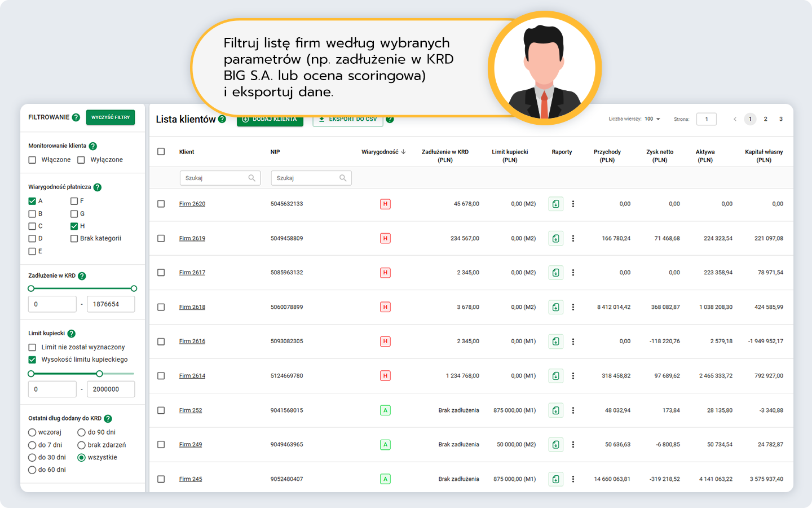Viewport: 812px width, 508px height.
Task: Uncheck Wiarygodność category A checkbox
Action: point(32,201)
